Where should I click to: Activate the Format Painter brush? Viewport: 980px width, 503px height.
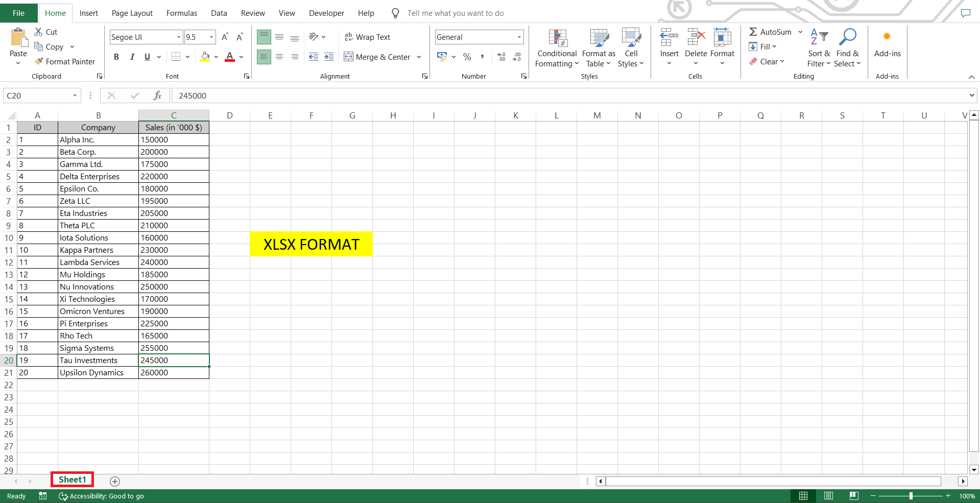pyautogui.click(x=38, y=61)
